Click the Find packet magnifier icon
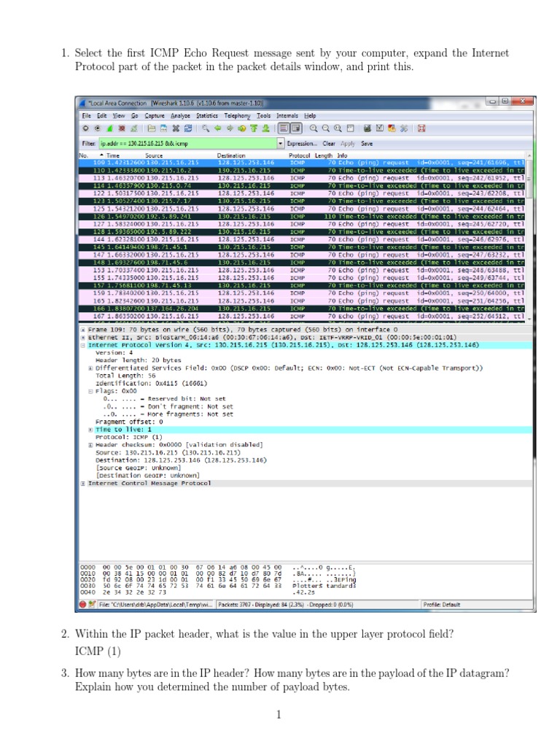 pos(205,128)
